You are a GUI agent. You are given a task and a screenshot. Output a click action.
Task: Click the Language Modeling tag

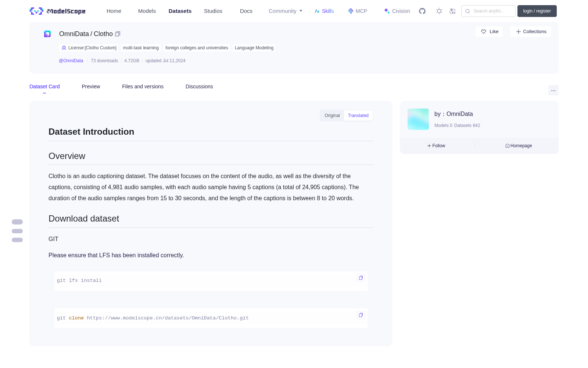[x=254, y=48]
